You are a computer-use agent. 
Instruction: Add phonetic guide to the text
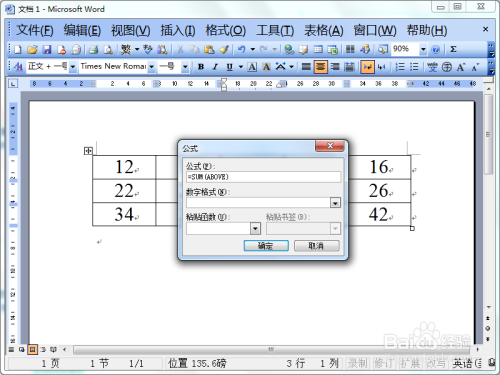point(432,67)
